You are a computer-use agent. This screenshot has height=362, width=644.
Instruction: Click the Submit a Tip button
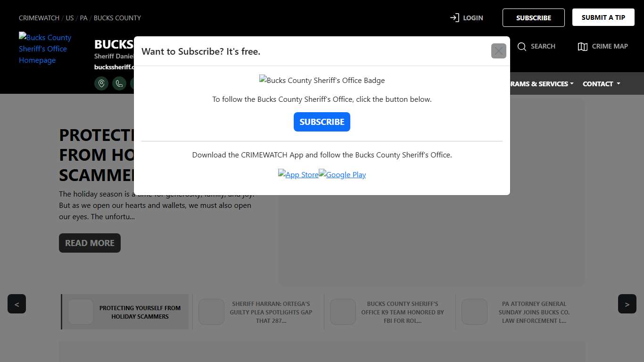click(x=603, y=17)
